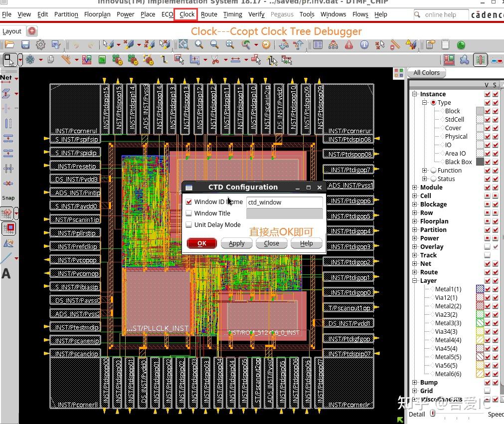
Task: Click the zoom in magnifier icon
Action: 199,45
